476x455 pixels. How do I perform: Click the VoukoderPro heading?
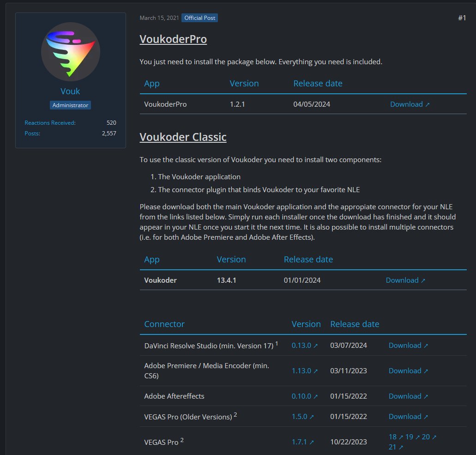pos(173,39)
